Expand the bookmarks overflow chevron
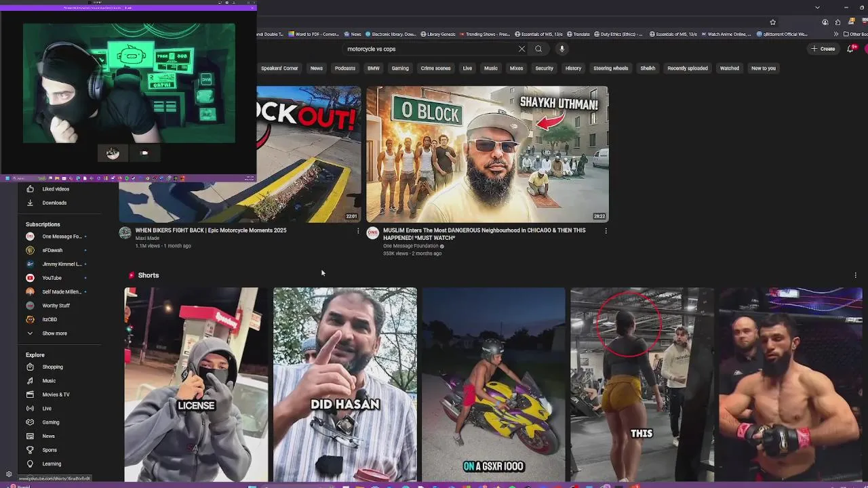 (x=835, y=34)
